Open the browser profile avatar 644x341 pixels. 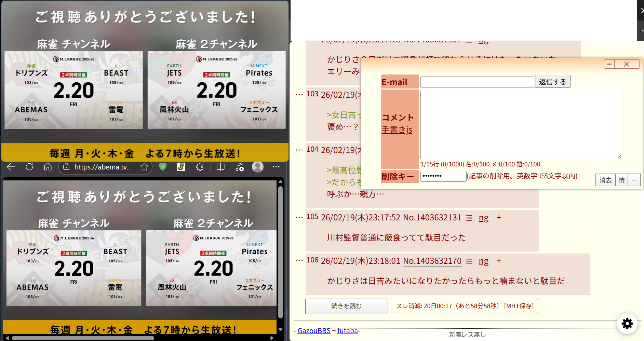257,167
